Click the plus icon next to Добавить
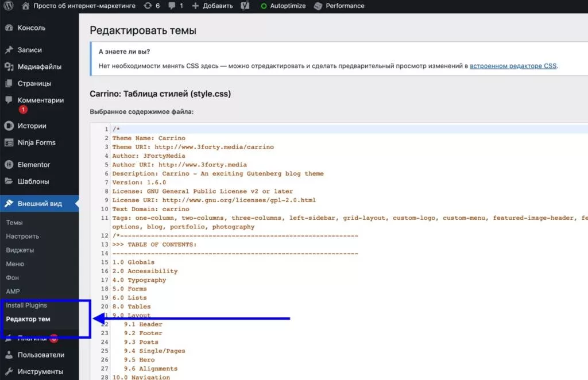This screenshot has width=588, height=380. (x=195, y=6)
